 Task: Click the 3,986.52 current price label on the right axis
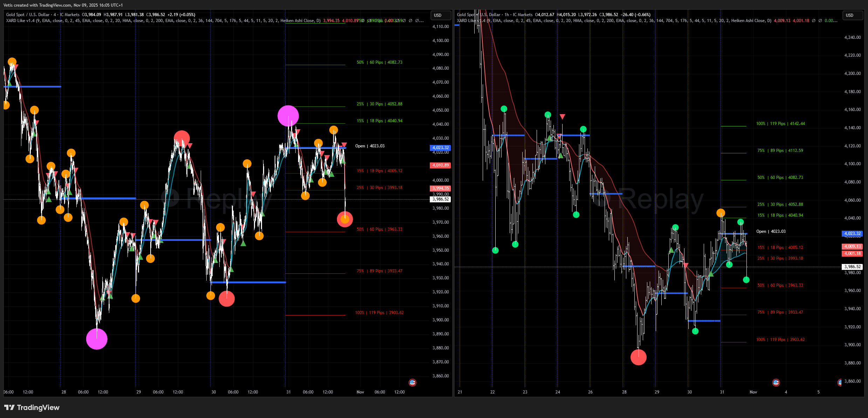(x=852, y=267)
